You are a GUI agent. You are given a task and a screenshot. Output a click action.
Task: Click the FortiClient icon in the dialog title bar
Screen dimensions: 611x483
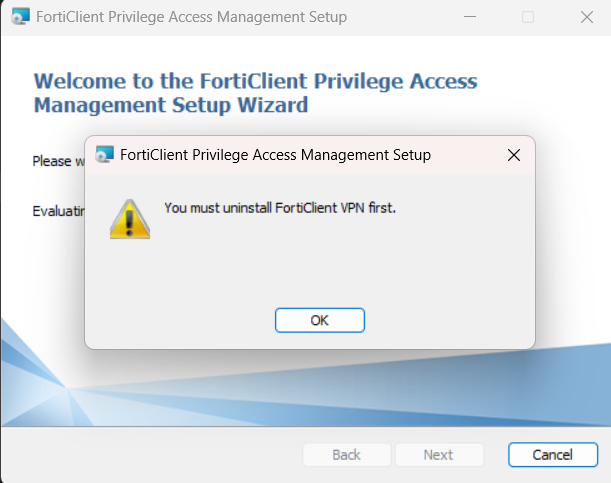pyautogui.click(x=104, y=155)
